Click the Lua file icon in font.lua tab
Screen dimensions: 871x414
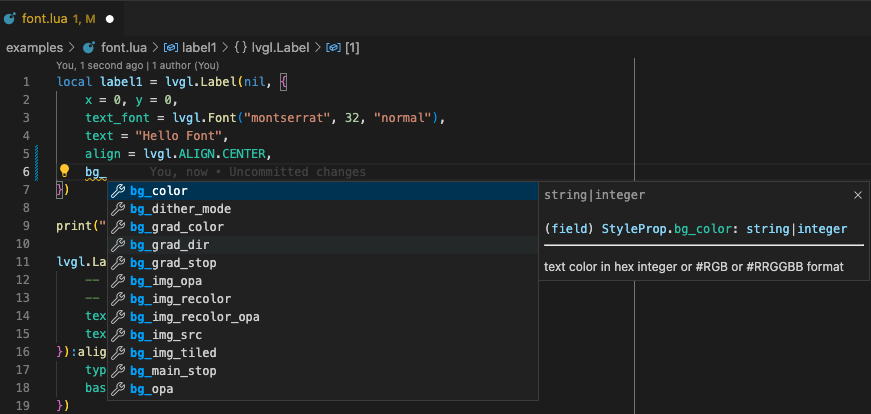click(10, 19)
